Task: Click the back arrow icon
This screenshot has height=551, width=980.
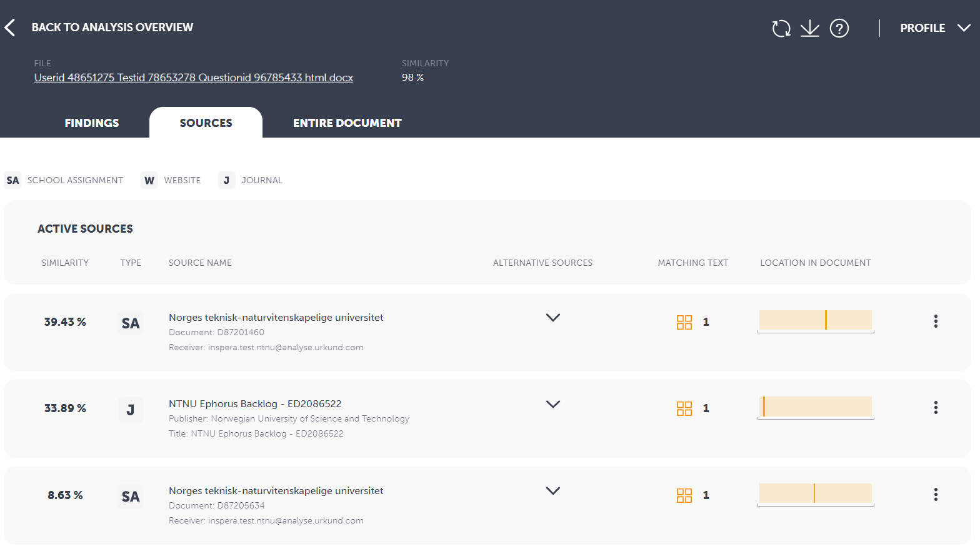Action: (9, 28)
